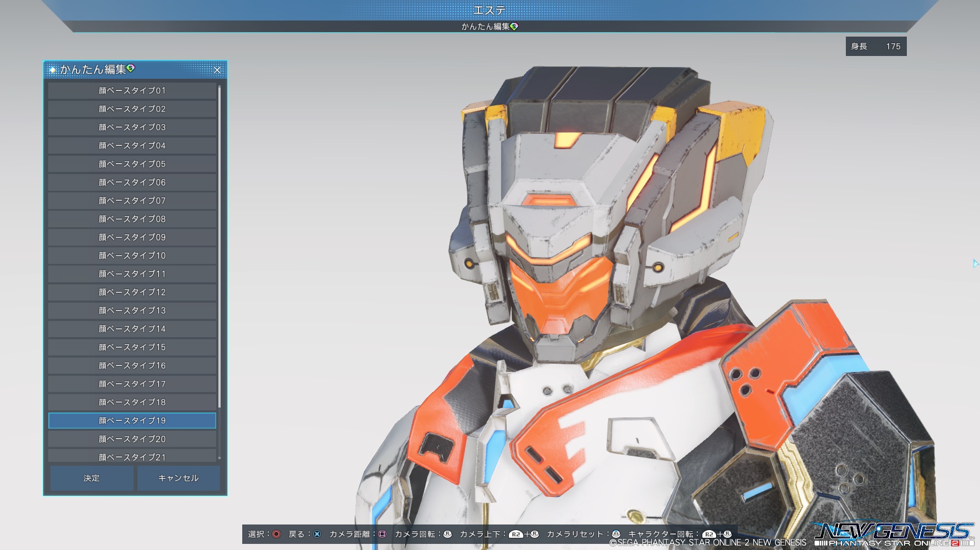Click the cyan arrow at right screen edge
Screen dimensions: 980x550
tap(975, 263)
